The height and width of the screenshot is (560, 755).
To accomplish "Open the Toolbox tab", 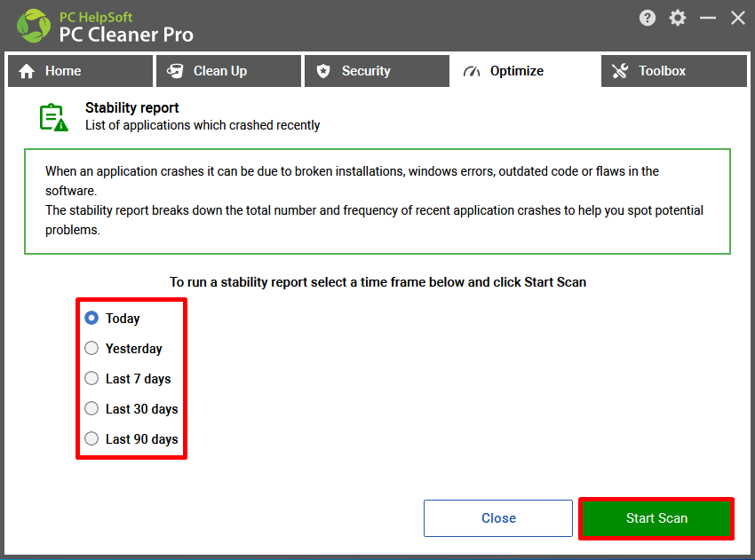I will pos(674,71).
